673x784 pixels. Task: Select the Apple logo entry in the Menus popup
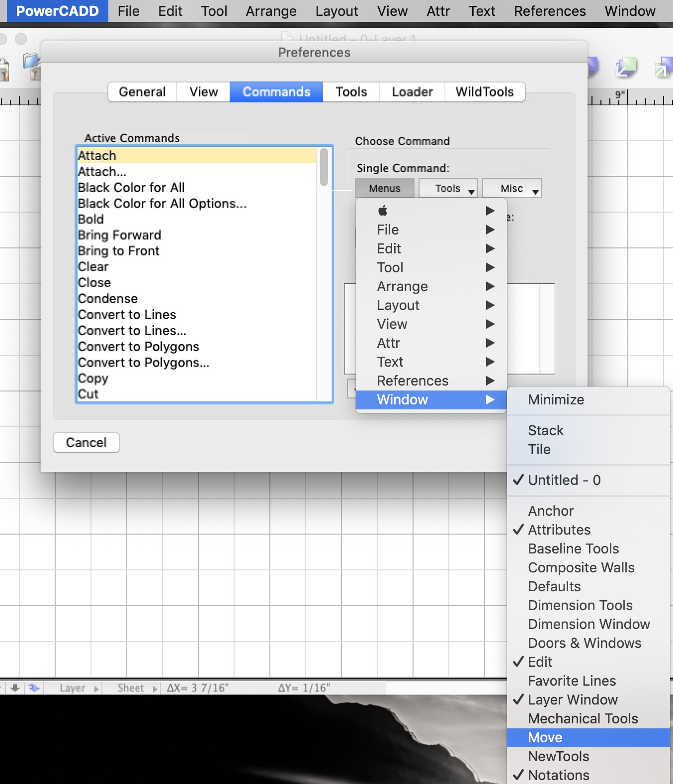click(431, 211)
